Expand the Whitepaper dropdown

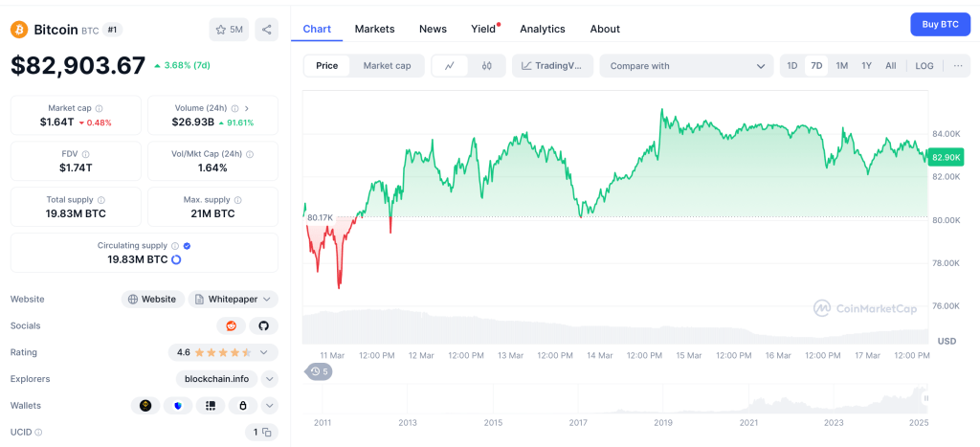233,299
